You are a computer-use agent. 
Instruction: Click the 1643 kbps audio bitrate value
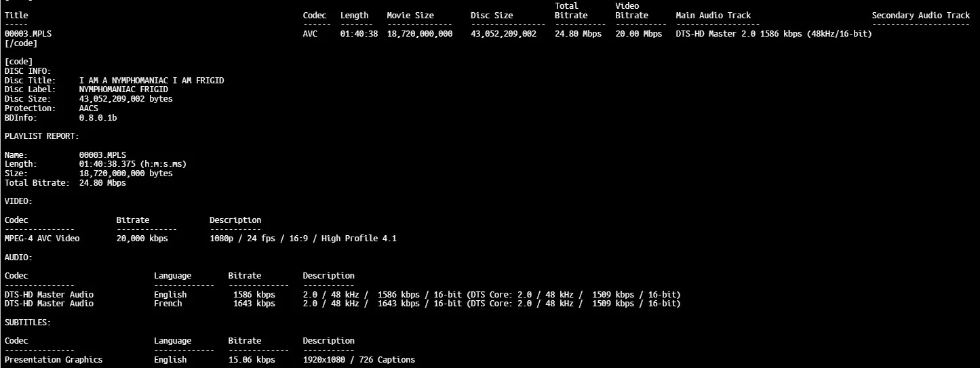[254, 304]
